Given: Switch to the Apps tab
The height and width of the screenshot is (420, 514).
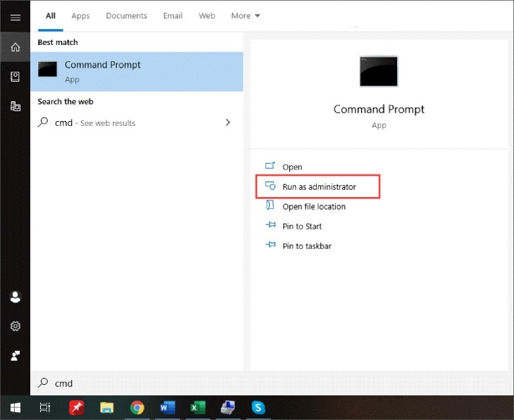Looking at the screenshot, I should pos(81,15).
